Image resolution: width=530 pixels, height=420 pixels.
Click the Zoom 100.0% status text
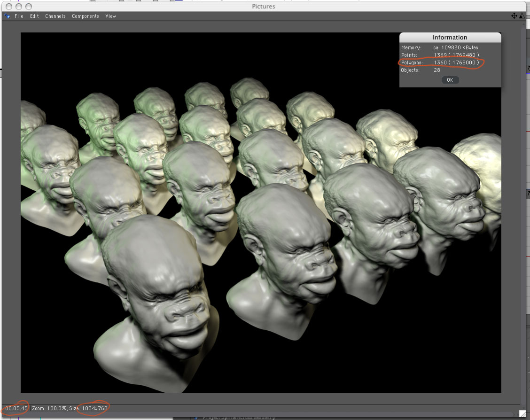click(x=48, y=408)
